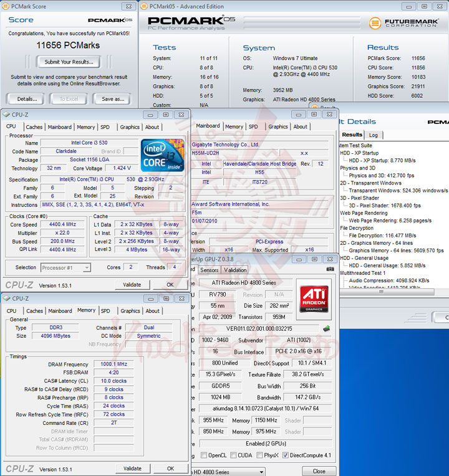
Task: Switch to Log tab in Result Details
Action: [x=374, y=135]
